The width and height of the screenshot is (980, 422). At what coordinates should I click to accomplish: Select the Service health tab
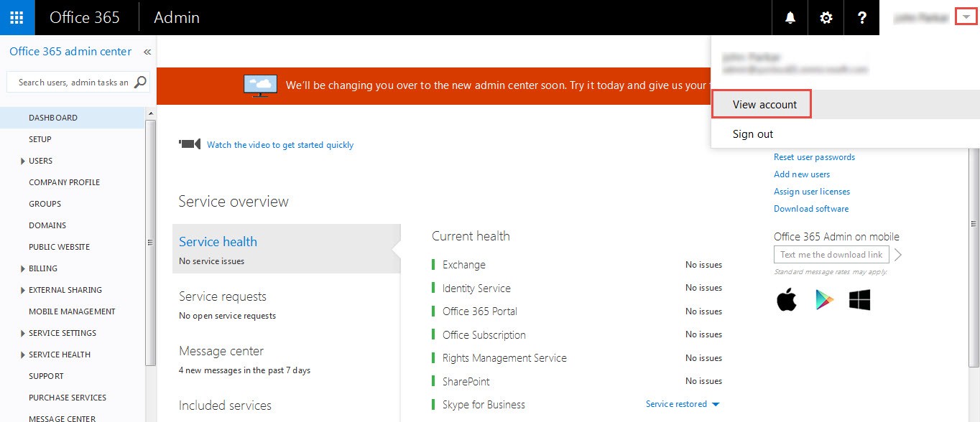click(x=286, y=248)
